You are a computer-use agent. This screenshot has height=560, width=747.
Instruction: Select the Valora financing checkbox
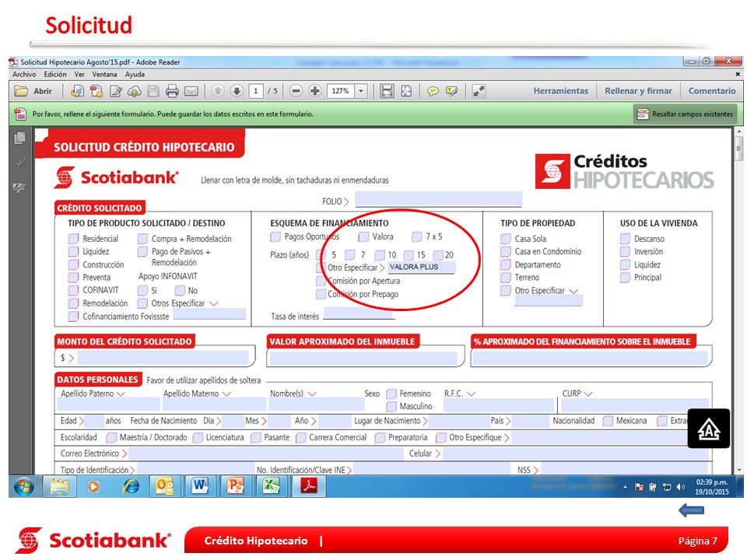coord(363,236)
